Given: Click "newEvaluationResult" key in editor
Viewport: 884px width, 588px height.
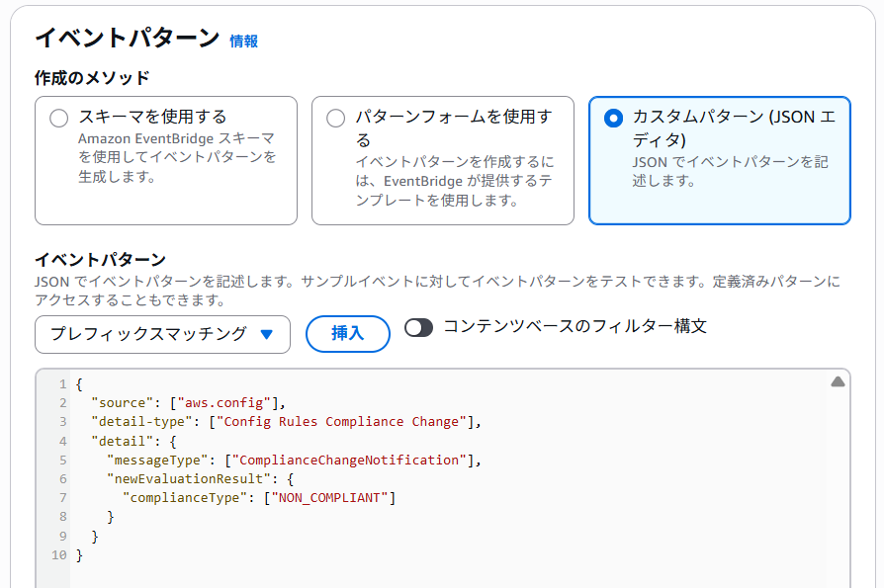Looking at the screenshot, I should tap(189, 478).
